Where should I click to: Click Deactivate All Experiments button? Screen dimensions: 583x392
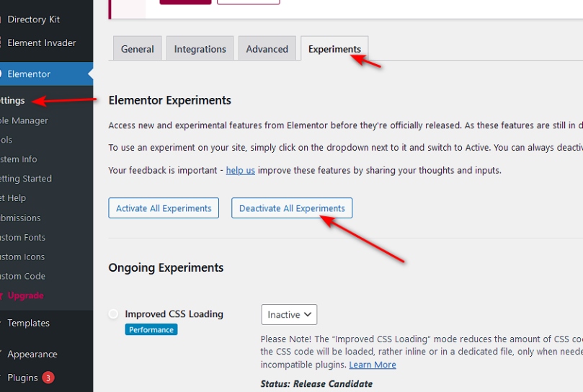(x=292, y=208)
